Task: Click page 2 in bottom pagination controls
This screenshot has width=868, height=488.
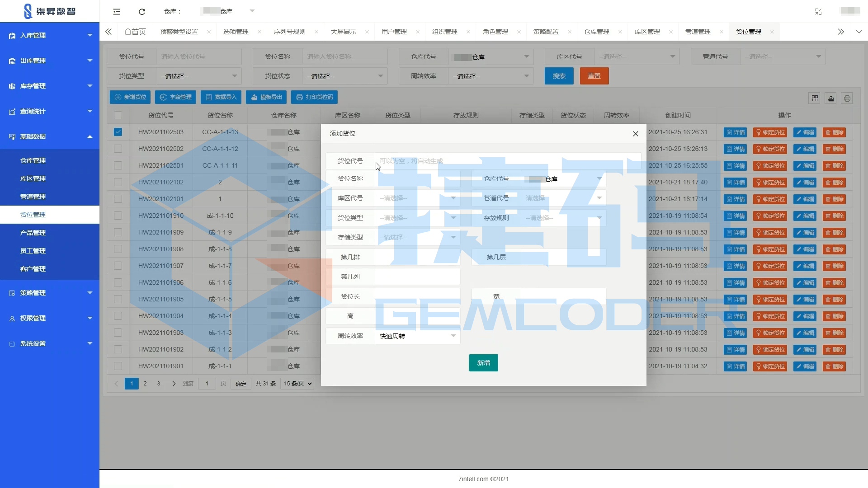Action: coord(145,383)
